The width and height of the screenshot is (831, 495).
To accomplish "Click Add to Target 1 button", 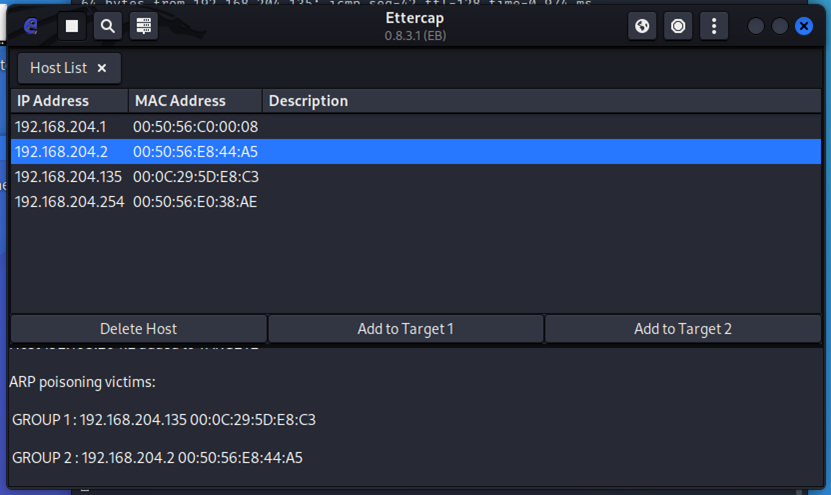I will (x=405, y=329).
